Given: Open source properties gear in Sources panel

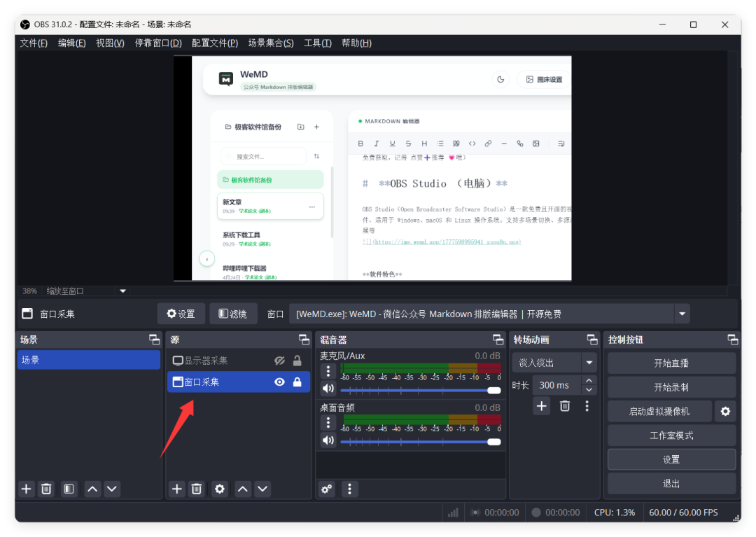Looking at the screenshot, I should [x=219, y=489].
